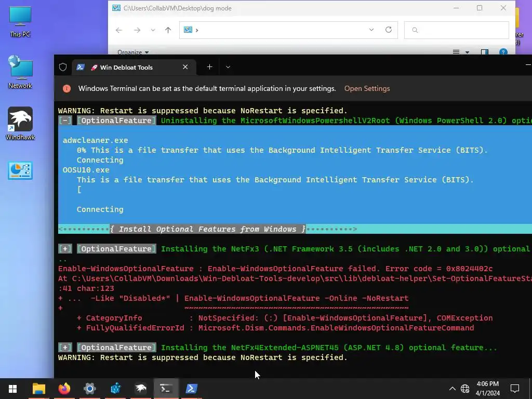The image size is (532, 399).
Task: Click the 'OOSU10.exe' line in Terminal
Action: tap(86, 170)
